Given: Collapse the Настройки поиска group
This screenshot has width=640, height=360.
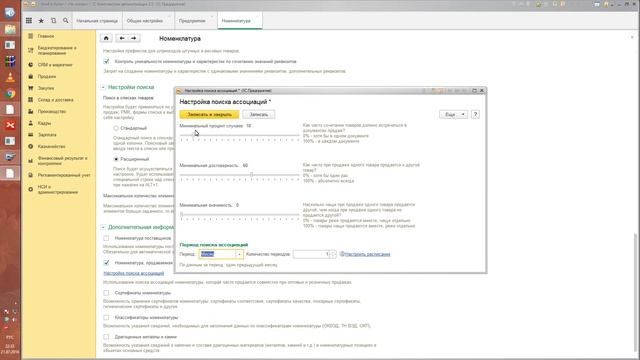Looking at the screenshot, I should [x=103, y=87].
